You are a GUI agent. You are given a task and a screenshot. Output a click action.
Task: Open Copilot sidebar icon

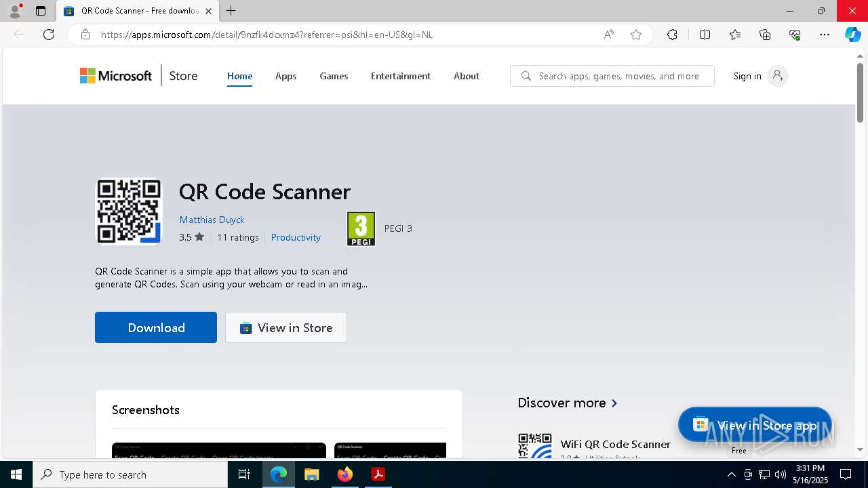pyautogui.click(x=852, y=35)
